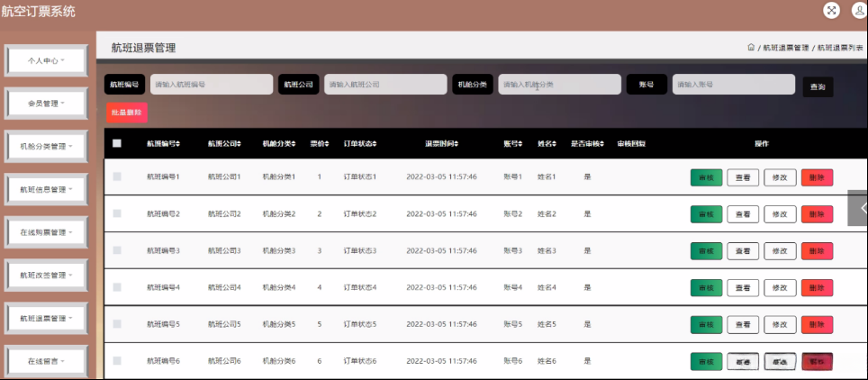Image resolution: width=868 pixels, height=380 pixels.
Task: Click 修改 for 航班编号2
Action: tap(780, 214)
